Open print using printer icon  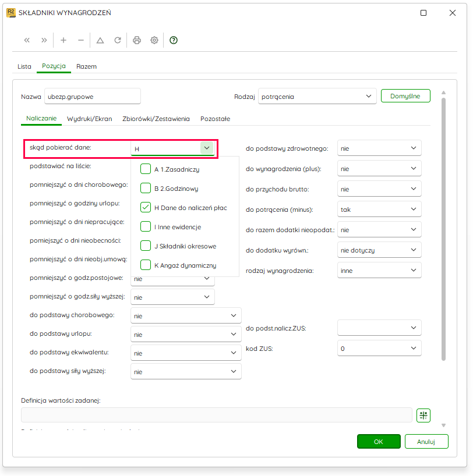point(137,40)
